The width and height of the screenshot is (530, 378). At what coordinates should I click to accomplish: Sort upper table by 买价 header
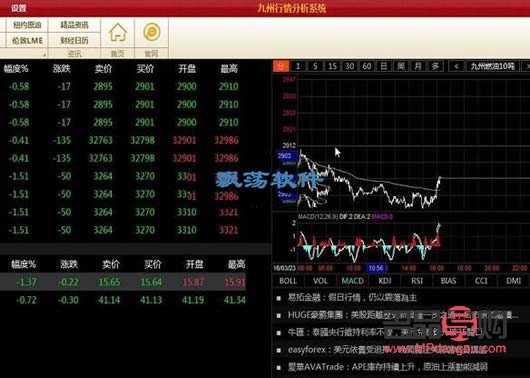(145, 69)
